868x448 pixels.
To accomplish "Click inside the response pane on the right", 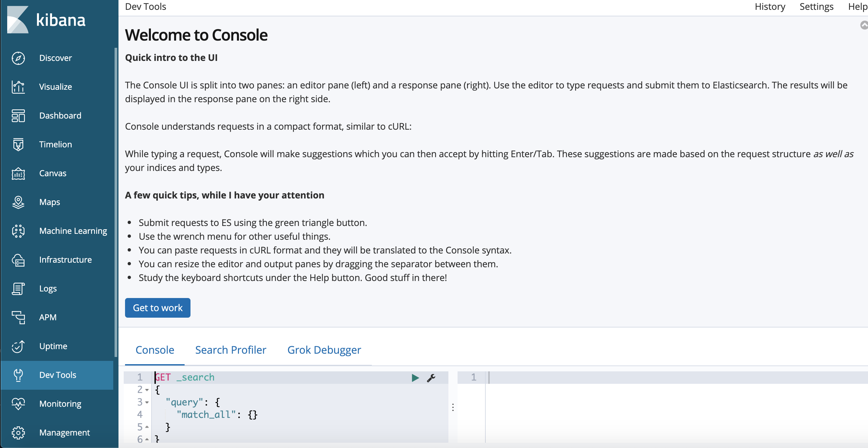I will [x=640, y=404].
